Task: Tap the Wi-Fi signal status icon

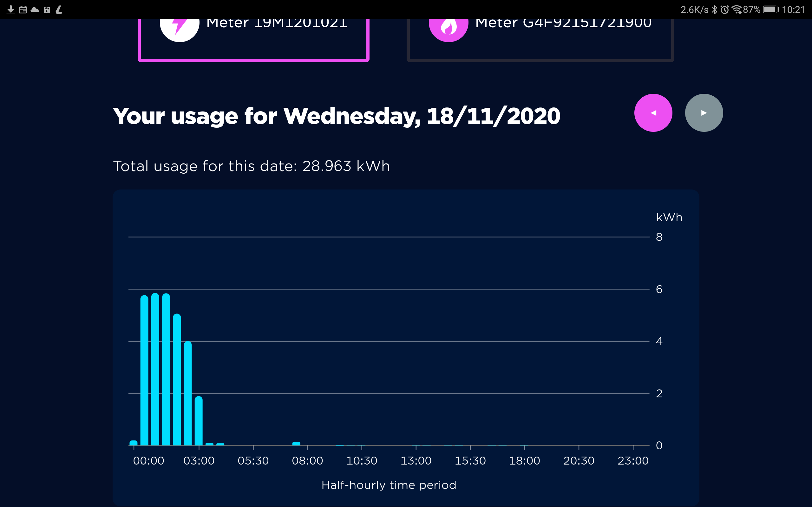Action: coord(737,10)
